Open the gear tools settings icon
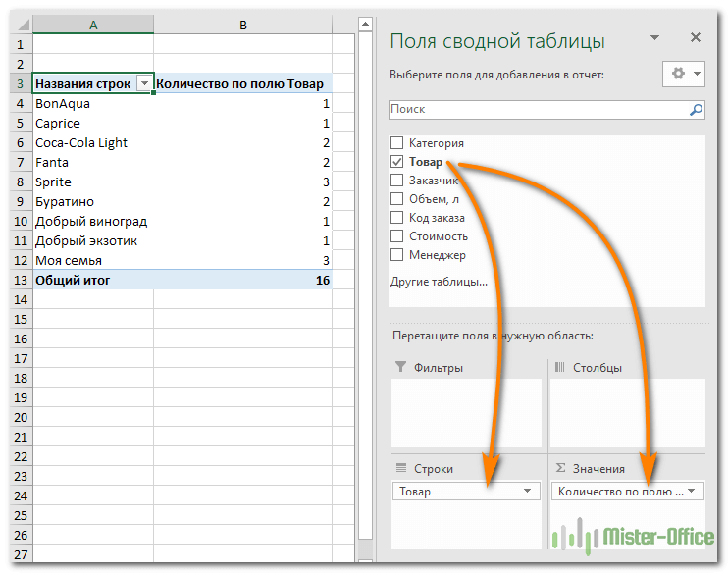 point(678,74)
